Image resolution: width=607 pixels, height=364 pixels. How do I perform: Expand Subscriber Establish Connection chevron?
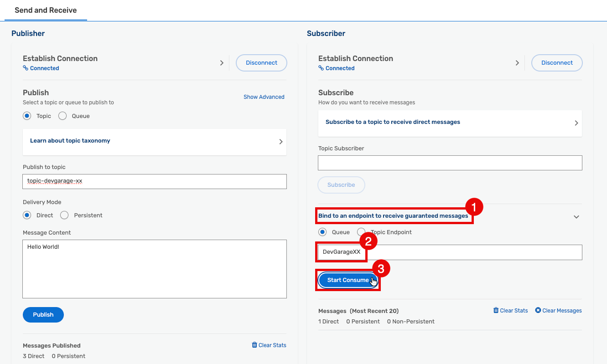[x=517, y=63]
